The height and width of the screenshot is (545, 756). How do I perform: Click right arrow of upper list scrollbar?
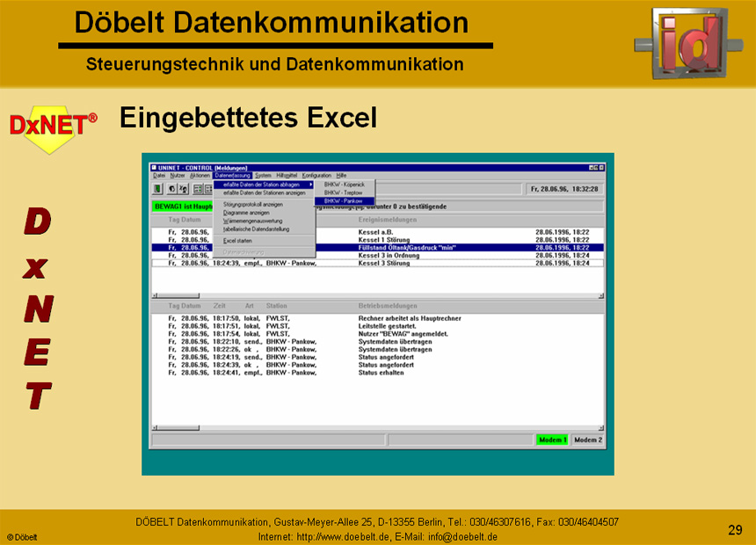click(x=601, y=295)
